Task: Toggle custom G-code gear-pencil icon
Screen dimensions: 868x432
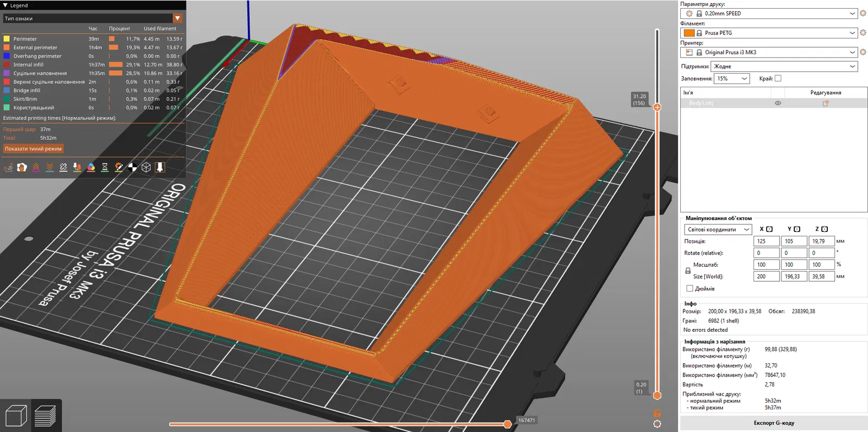Action: pos(119,167)
